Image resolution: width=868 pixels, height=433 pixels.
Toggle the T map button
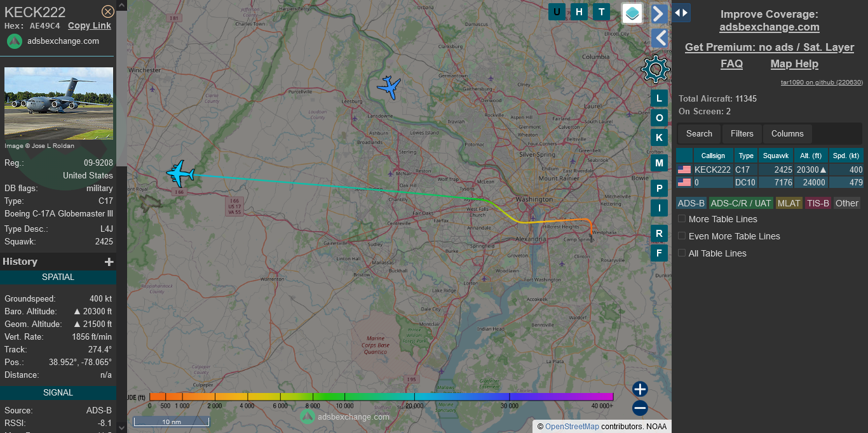(601, 11)
